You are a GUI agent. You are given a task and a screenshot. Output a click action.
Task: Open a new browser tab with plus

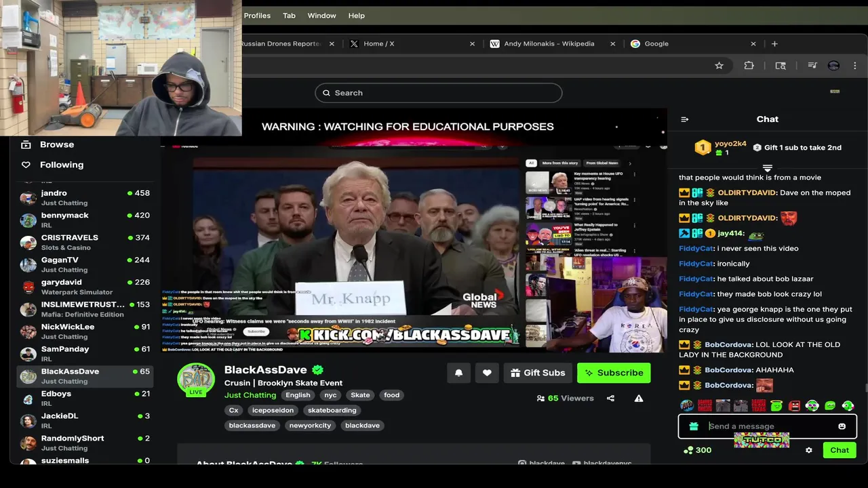(x=774, y=43)
